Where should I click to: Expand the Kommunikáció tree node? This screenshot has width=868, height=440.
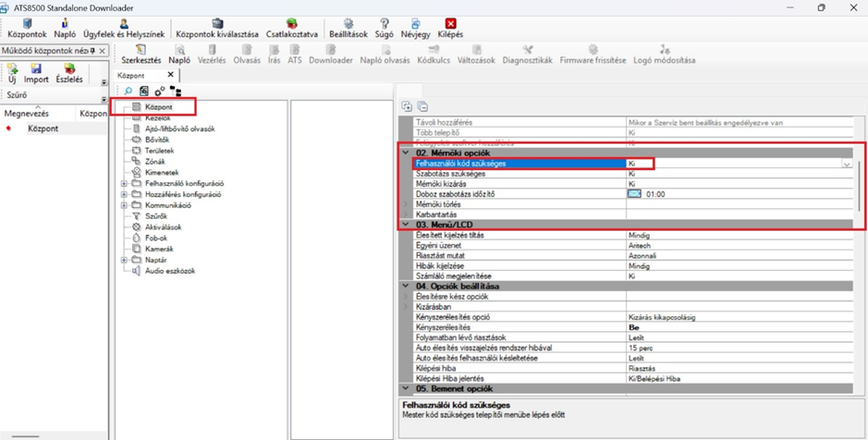point(124,205)
